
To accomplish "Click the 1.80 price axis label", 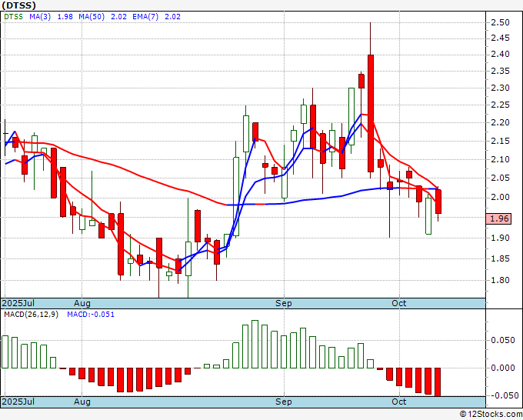I will (501, 280).
